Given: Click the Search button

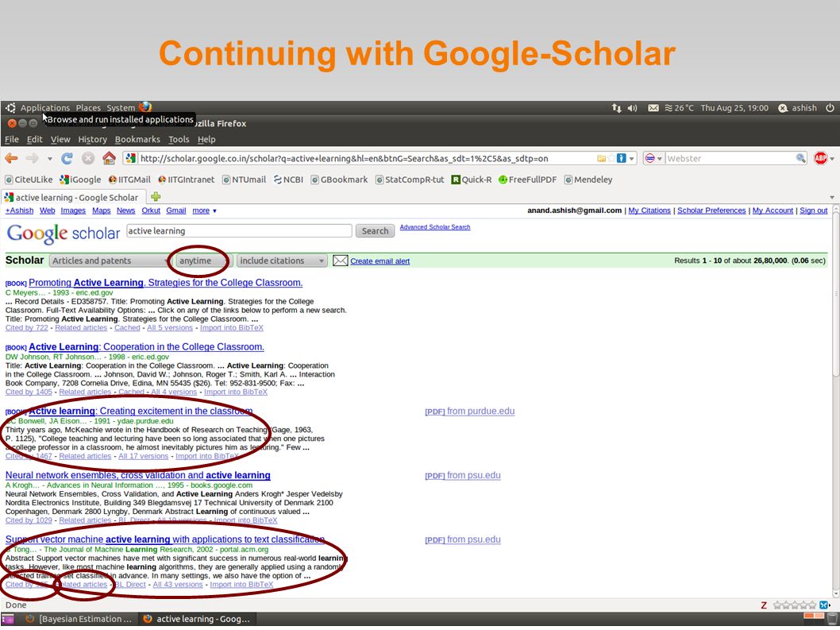Looking at the screenshot, I should coord(375,231).
